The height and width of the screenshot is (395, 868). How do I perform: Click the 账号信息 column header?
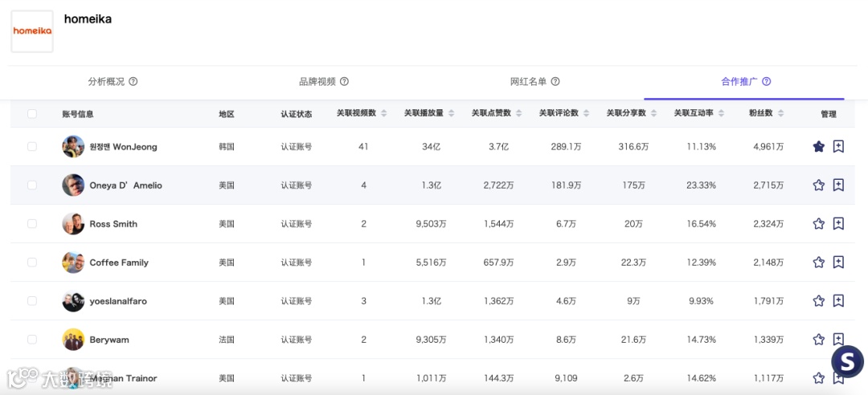point(78,115)
